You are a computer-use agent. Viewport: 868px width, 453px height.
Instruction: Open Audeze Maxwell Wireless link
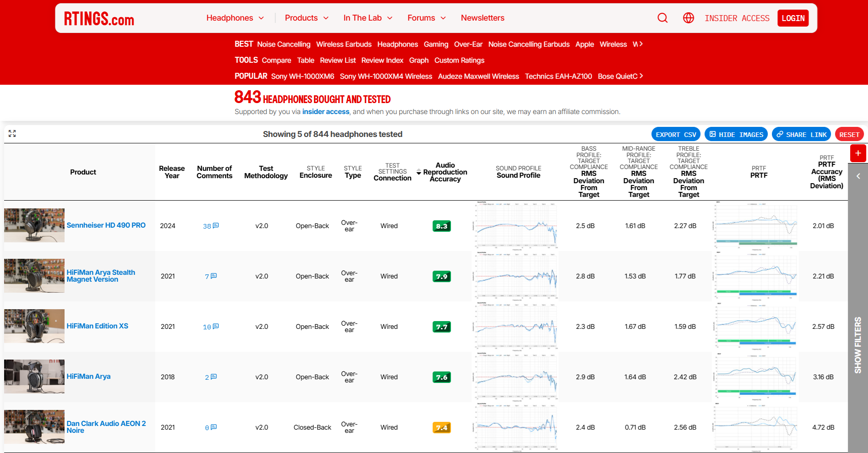[x=478, y=76]
